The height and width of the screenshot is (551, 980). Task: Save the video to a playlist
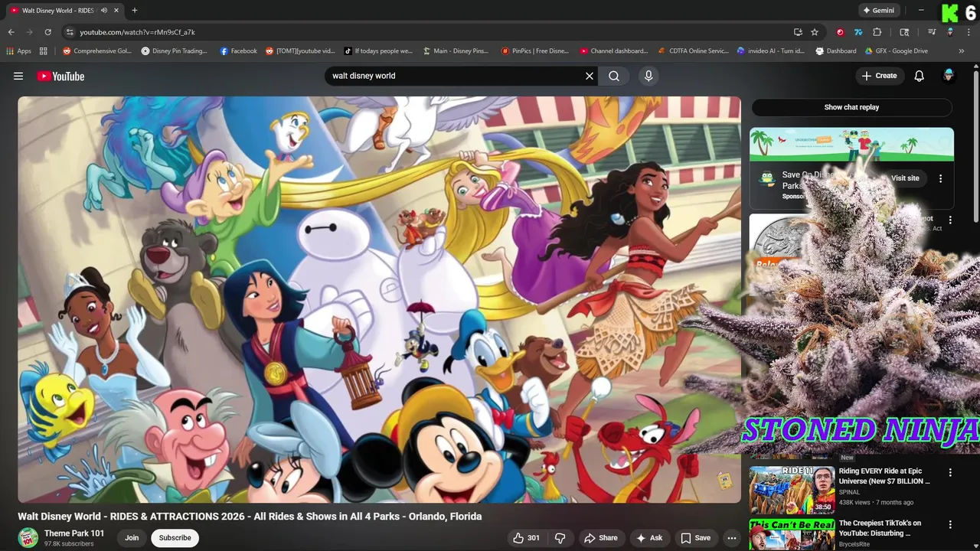point(696,538)
